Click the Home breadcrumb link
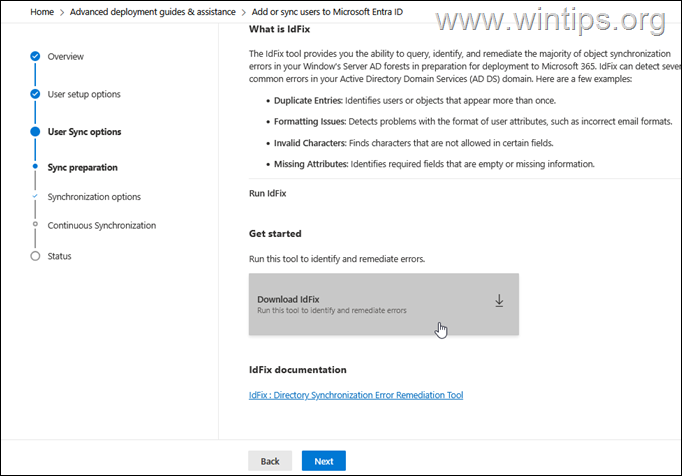This screenshot has width=682, height=476. [x=42, y=12]
